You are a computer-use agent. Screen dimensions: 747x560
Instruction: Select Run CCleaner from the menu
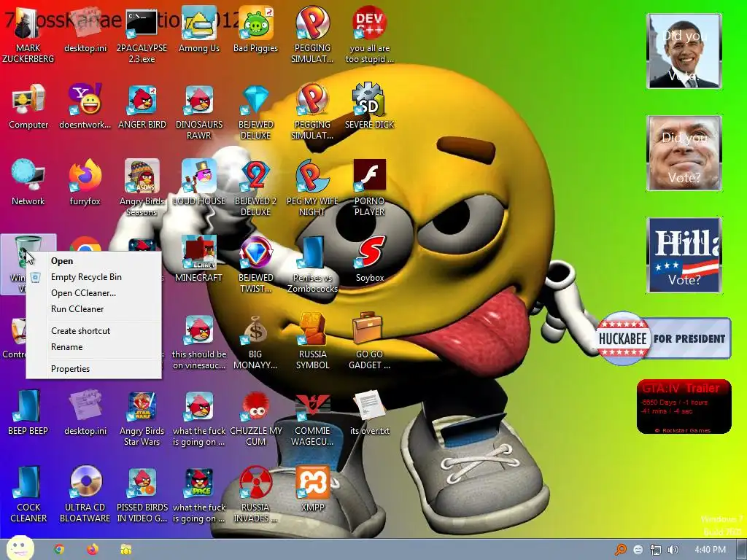point(94,309)
